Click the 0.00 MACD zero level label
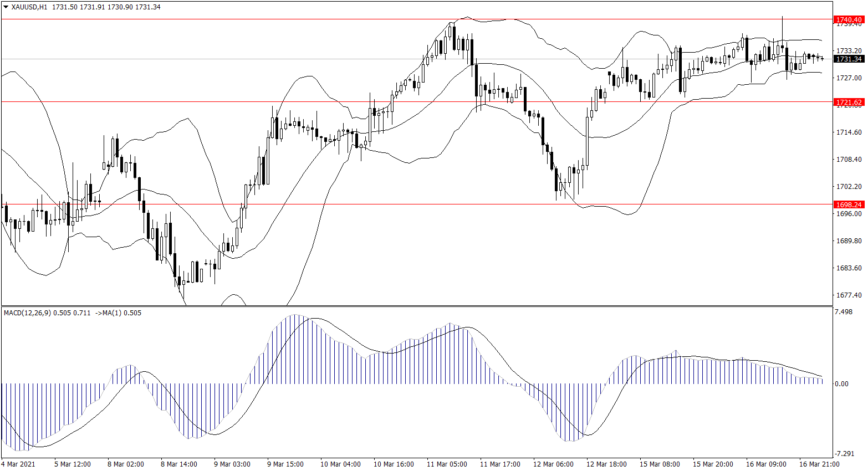The width and height of the screenshot is (868, 471). click(841, 383)
